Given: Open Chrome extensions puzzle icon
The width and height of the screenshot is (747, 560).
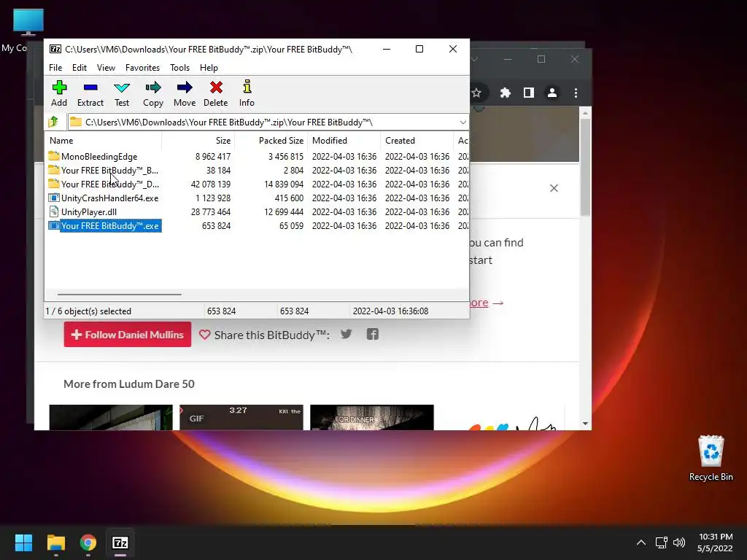Looking at the screenshot, I should coord(505,93).
